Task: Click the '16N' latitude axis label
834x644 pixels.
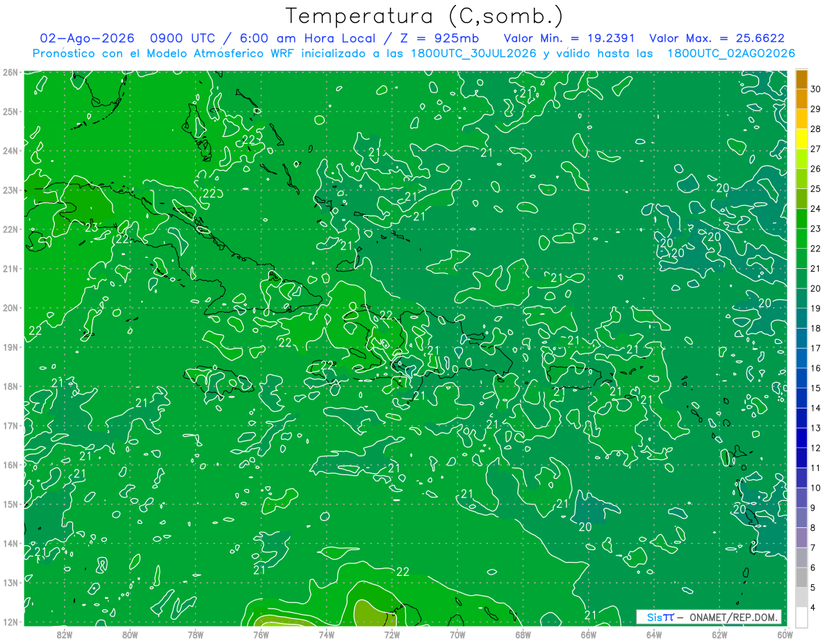Action: (10, 465)
